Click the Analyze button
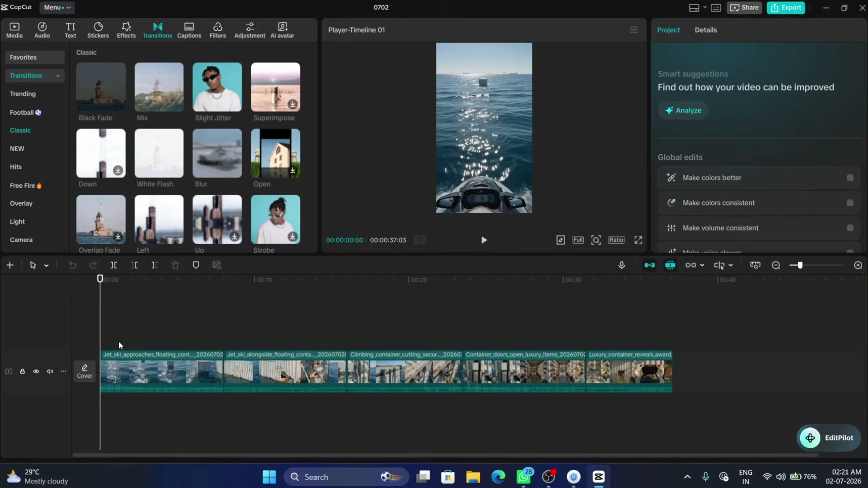This screenshot has width=868, height=488. click(683, 110)
